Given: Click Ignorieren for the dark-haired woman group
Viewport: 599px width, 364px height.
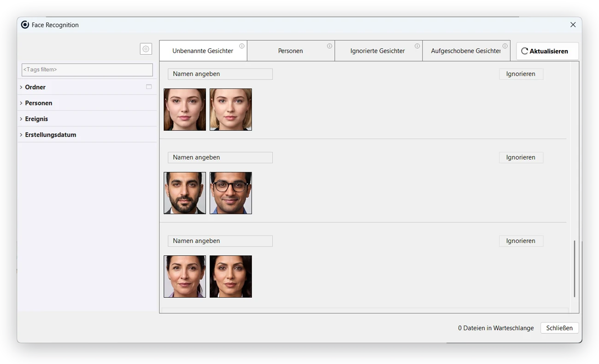Looking at the screenshot, I should click(x=521, y=241).
